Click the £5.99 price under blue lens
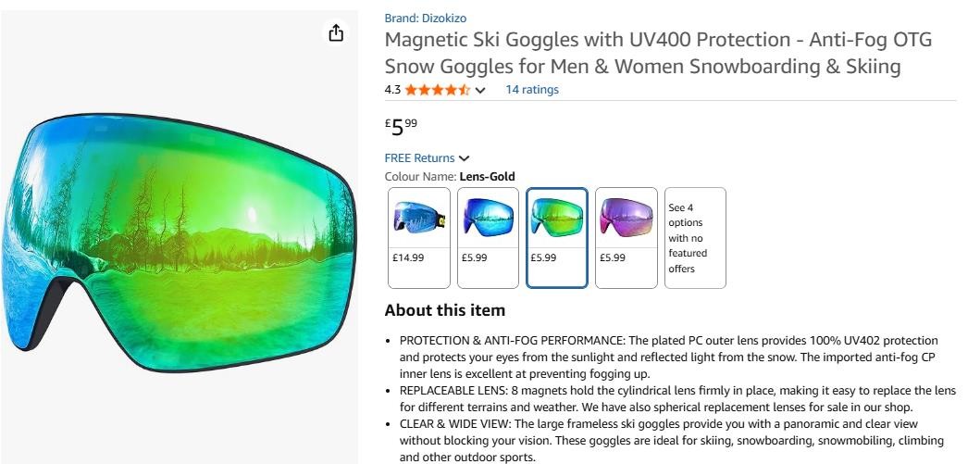Viewport: 980px width, 464px height. point(474,257)
